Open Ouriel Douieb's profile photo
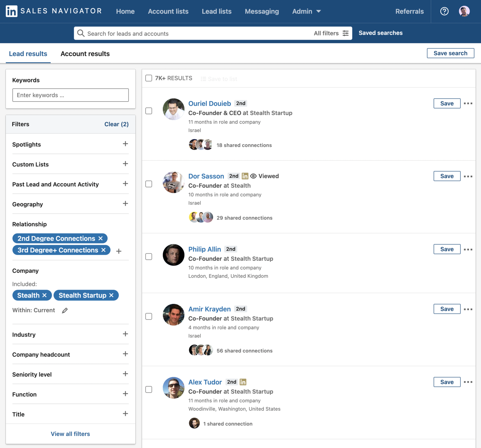Image resolution: width=481 pixels, height=448 pixels. tap(173, 109)
